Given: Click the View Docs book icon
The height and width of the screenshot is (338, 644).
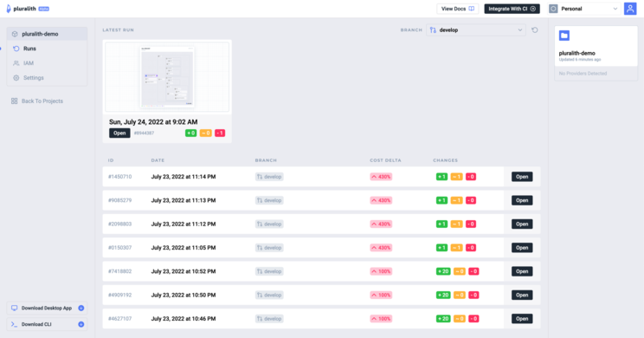Looking at the screenshot, I should click(x=472, y=9).
